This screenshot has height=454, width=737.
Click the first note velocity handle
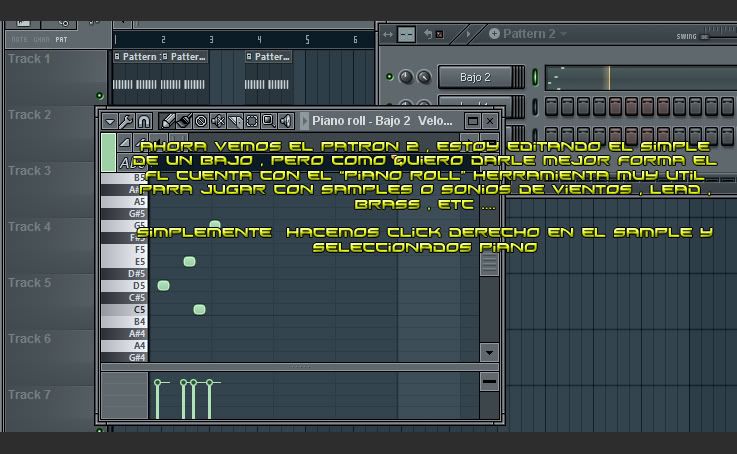point(157,383)
